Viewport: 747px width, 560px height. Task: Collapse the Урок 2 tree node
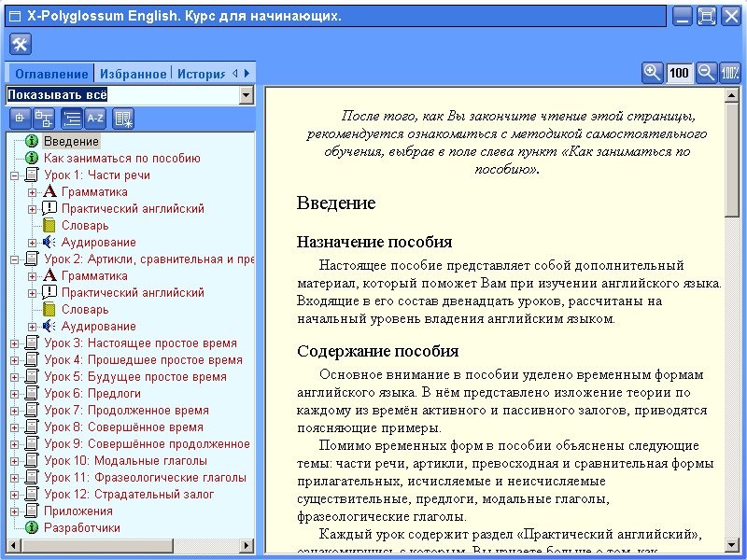(x=14, y=259)
